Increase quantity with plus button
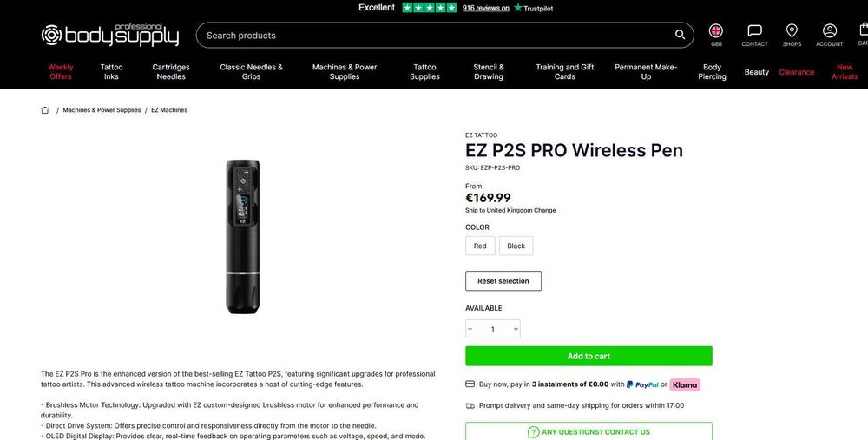The height and width of the screenshot is (440, 868). (516, 329)
